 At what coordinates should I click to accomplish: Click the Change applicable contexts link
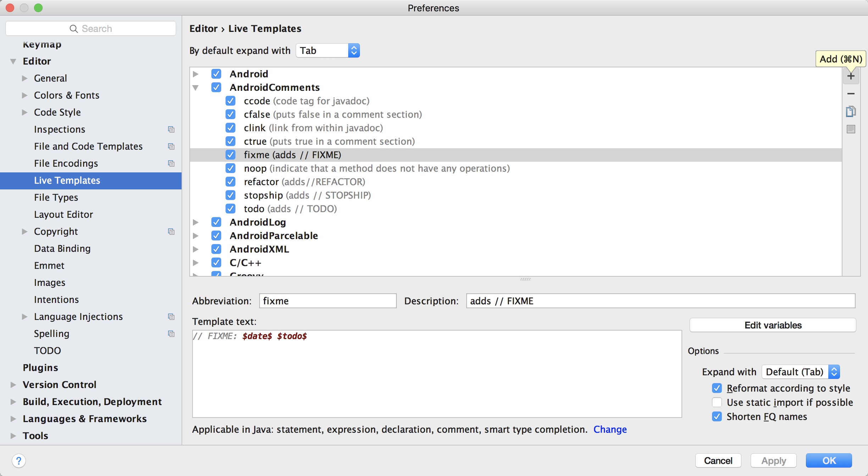610,429
